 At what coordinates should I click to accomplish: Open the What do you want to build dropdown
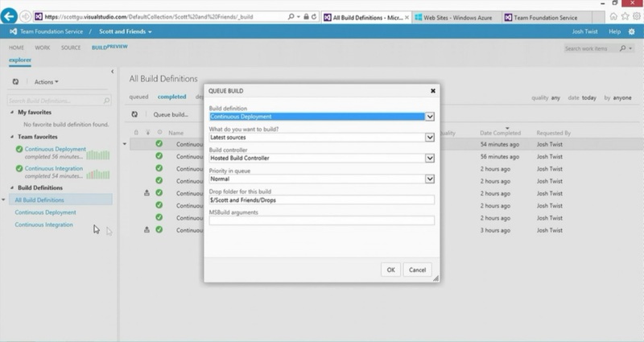tap(430, 137)
